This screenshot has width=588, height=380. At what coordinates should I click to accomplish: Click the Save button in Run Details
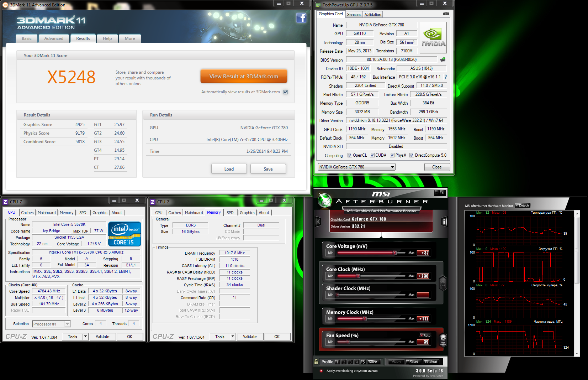(x=268, y=169)
